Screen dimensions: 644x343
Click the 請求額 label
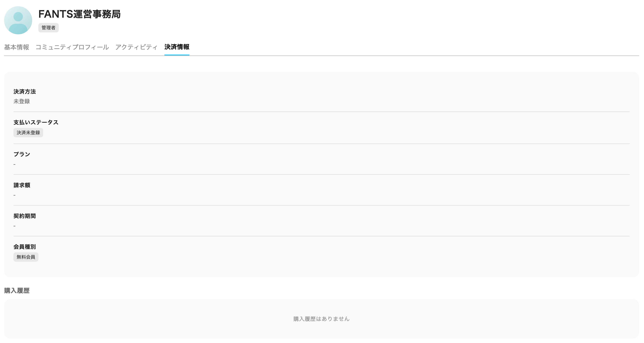click(22, 185)
